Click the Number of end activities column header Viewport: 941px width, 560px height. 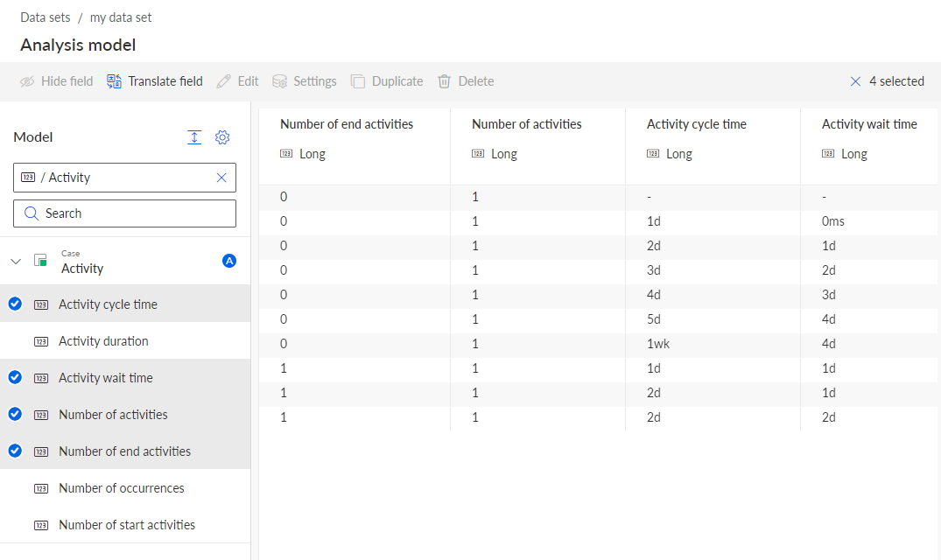coord(347,124)
